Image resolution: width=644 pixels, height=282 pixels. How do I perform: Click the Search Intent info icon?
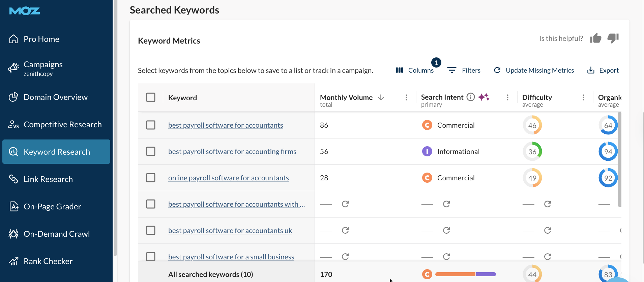pos(471,97)
